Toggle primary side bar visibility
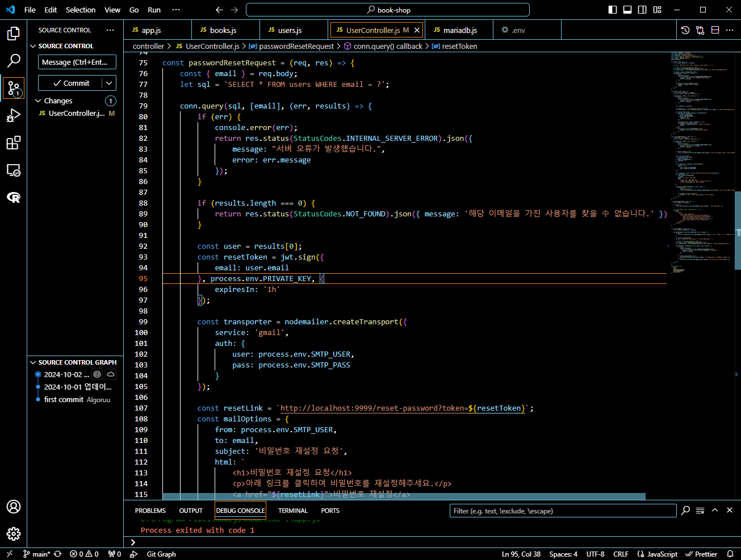Image resolution: width=741 pixels, height=560 pixels. click(613, 10)
